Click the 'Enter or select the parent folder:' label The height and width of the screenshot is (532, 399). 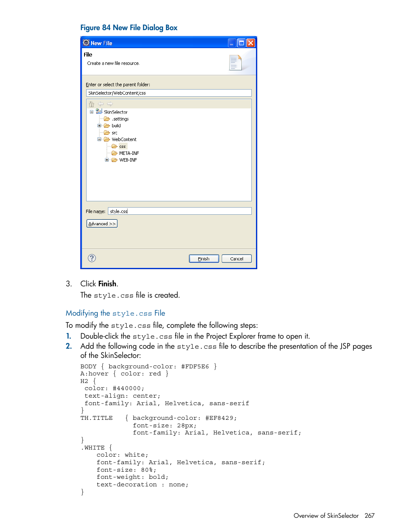coord(118,85)
